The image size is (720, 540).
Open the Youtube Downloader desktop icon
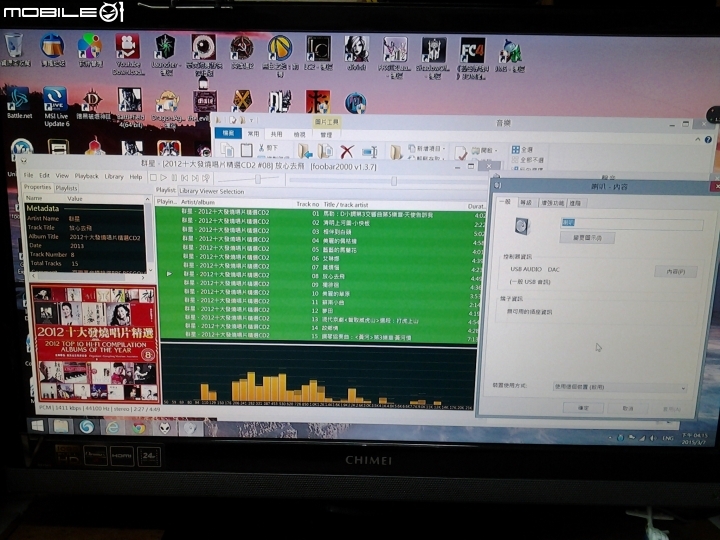pyautogui.click(x=128, y=53)
